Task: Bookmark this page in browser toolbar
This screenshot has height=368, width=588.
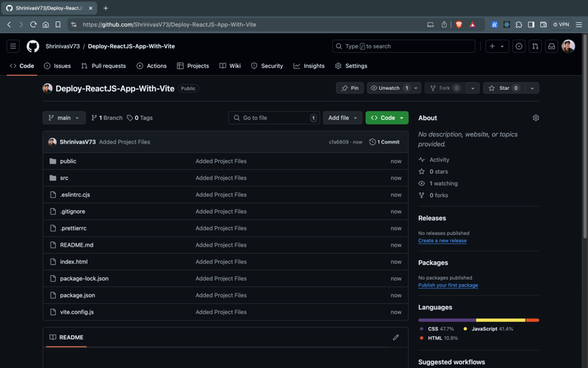Action: [x=58, y=24]
